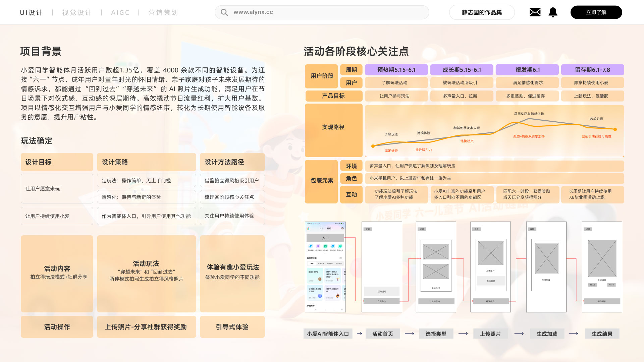Click the 梳理各阶段核心关注点 cell
Screen dimensions: 644x362
232,197
